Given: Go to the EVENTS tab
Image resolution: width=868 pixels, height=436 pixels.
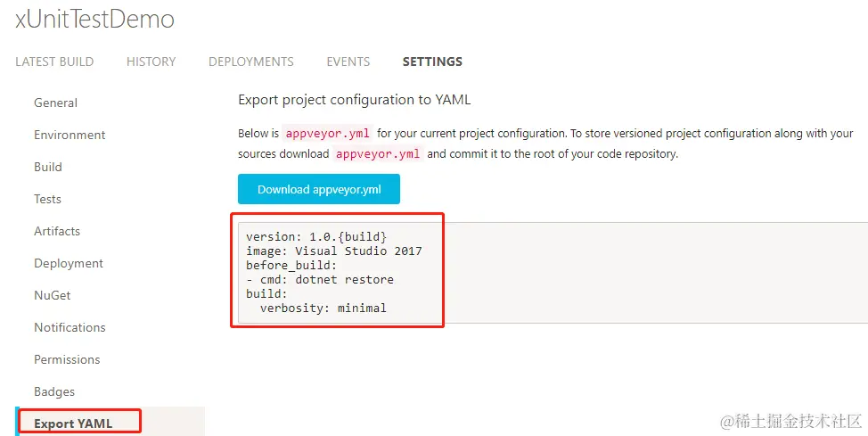Looking at the screenshot, I should (x=348, y=62).
